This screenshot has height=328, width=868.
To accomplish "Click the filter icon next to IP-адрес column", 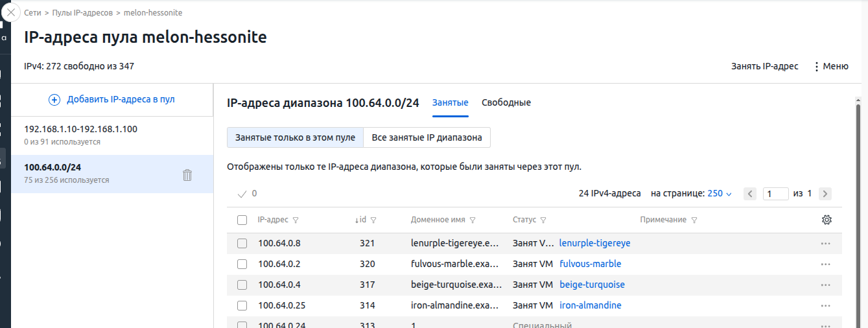I will pyautogui.click(x=296, y=220).
